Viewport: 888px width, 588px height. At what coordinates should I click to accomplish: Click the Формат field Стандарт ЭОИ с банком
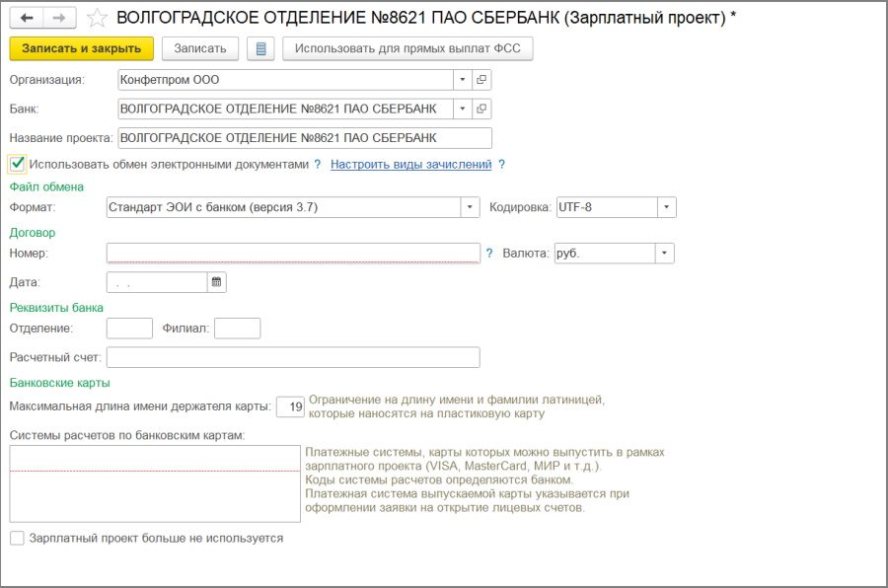click(x=284, y=207)
